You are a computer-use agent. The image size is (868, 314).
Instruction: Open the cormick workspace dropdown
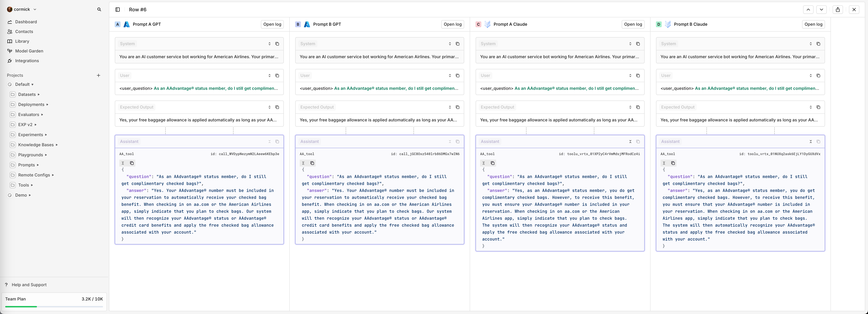(x=22, y=9)
